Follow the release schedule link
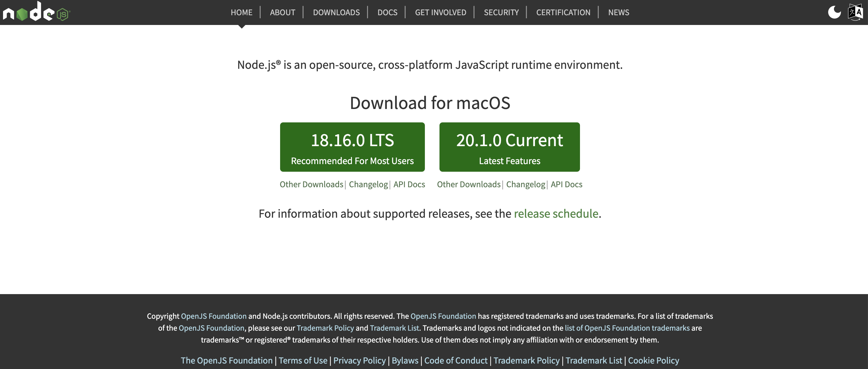 556,213
